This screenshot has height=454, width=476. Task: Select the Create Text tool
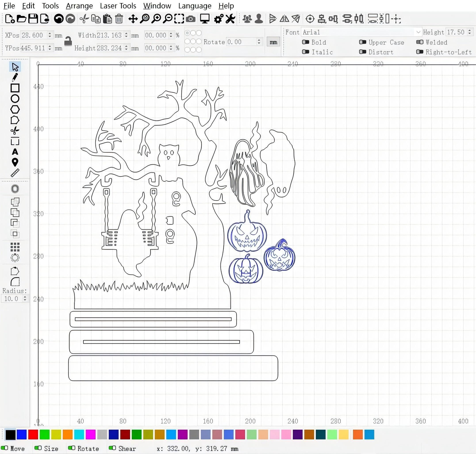tap(15, 152)
